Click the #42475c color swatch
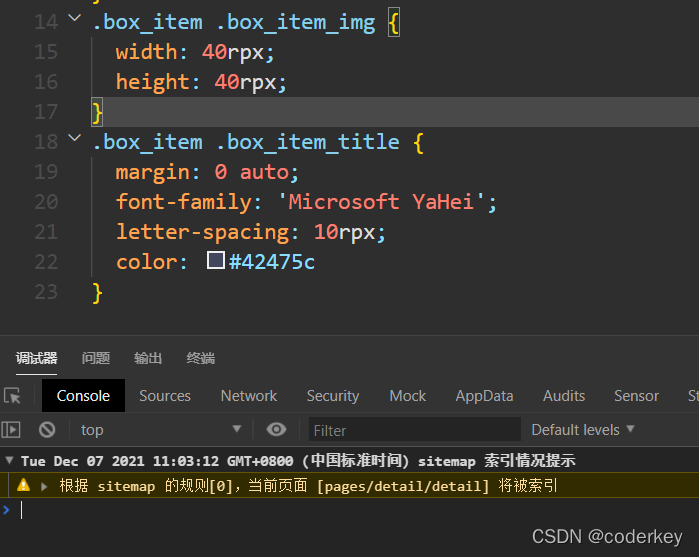699x557 pixels. (x=216, y=260)
